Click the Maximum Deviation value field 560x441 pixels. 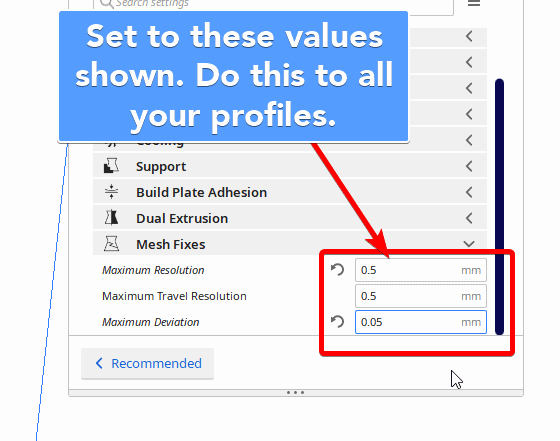pos(421,322)
